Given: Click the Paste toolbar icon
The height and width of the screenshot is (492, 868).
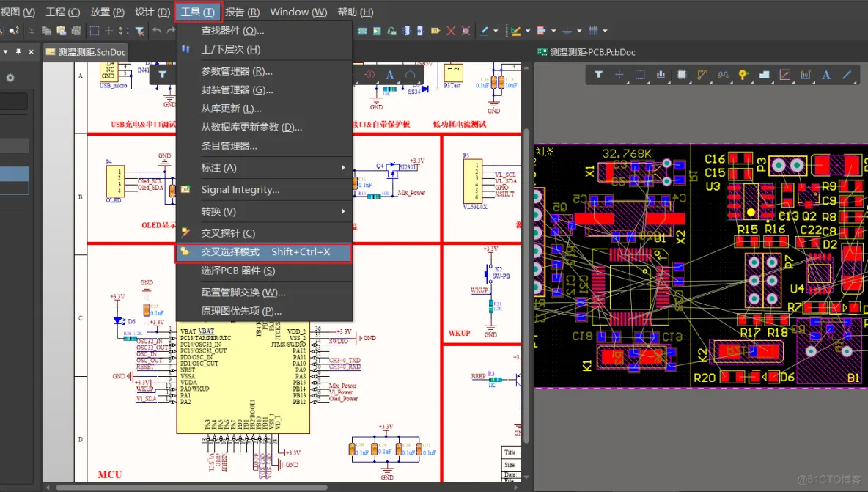Looking at the screenshot, I should pos(62,31).
